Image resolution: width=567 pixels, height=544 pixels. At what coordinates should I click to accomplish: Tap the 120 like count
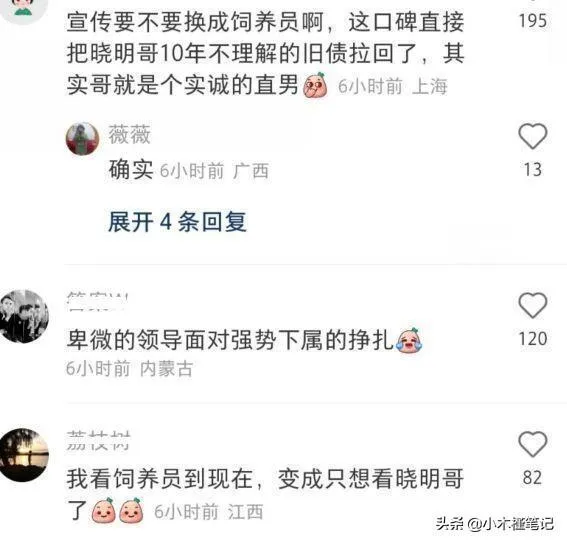[533, 339]
